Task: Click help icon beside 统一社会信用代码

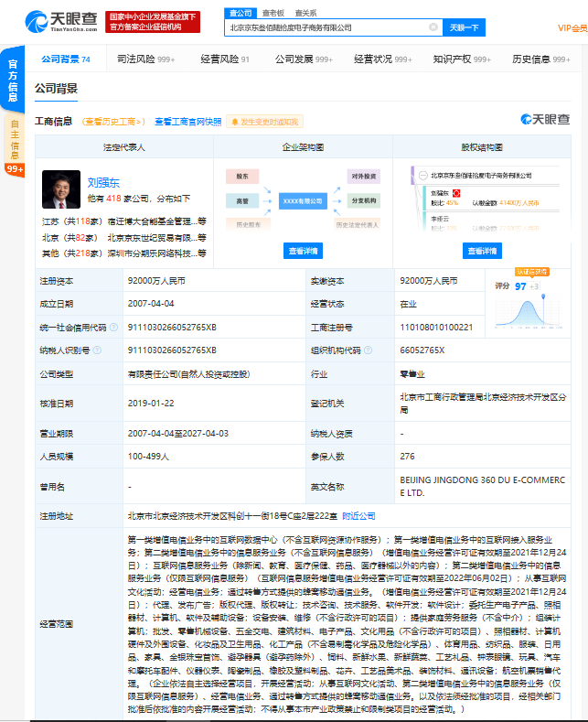Action: 113,327
